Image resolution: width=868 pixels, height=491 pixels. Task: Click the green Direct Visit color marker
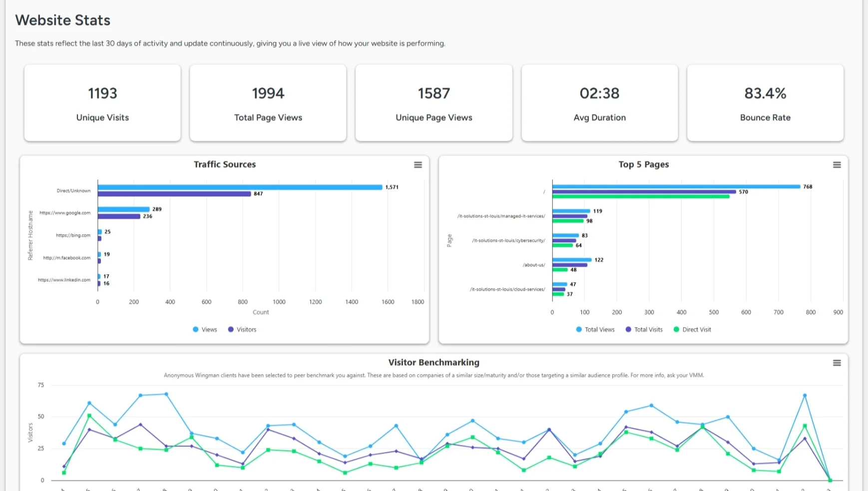click(675, 329)
